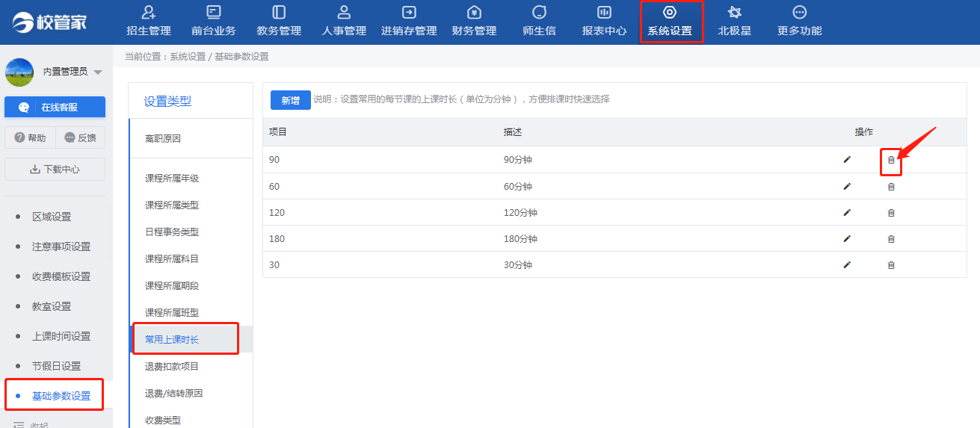Image resolution: width=980 pixels, height=428 pixels.
Task: Delete the 90分钟 row trash icon
Action: pyautogui.click(x=891, y=160)
